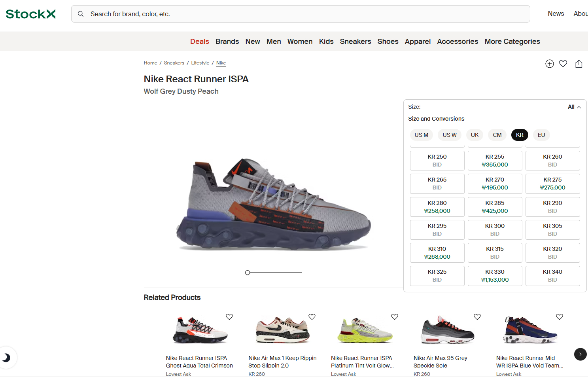
Task: Toggle dark mode with the moon icon
Action: tap(6, 358)
